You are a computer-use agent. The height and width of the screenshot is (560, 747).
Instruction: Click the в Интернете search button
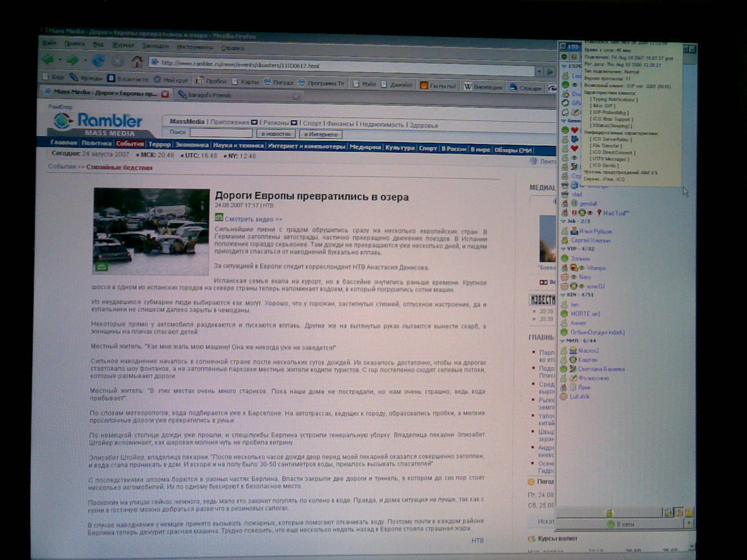pos(321,134)
